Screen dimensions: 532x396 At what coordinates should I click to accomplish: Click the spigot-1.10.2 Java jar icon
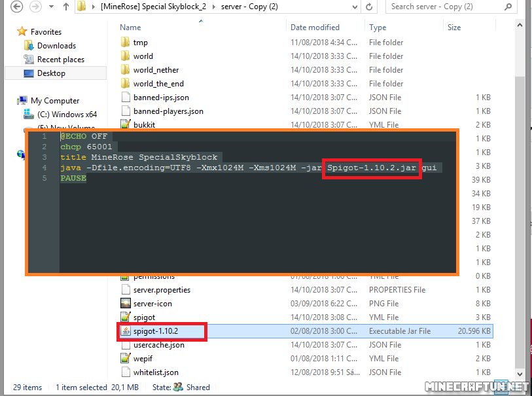(x=126, y=331)
